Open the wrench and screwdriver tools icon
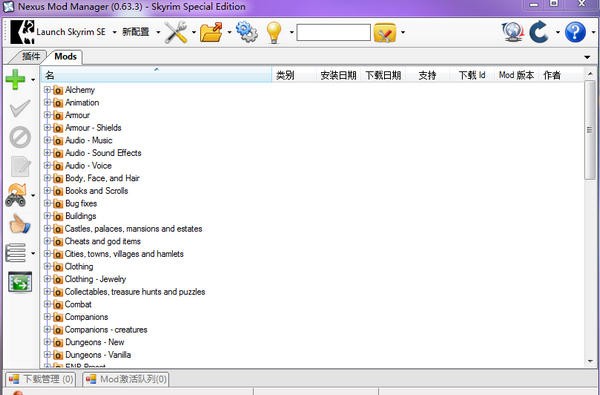This screenshot has height=395, width=600. point(176,32)
